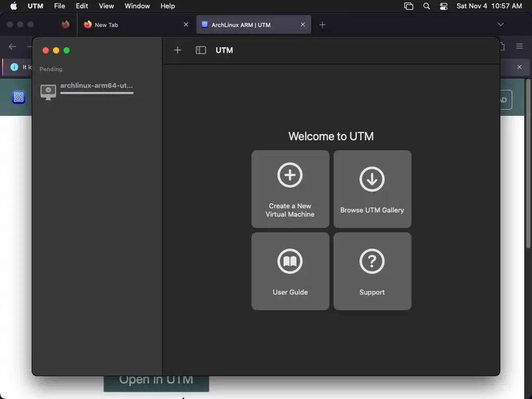Open Spotlight search in menu bar

coord(427,6)
